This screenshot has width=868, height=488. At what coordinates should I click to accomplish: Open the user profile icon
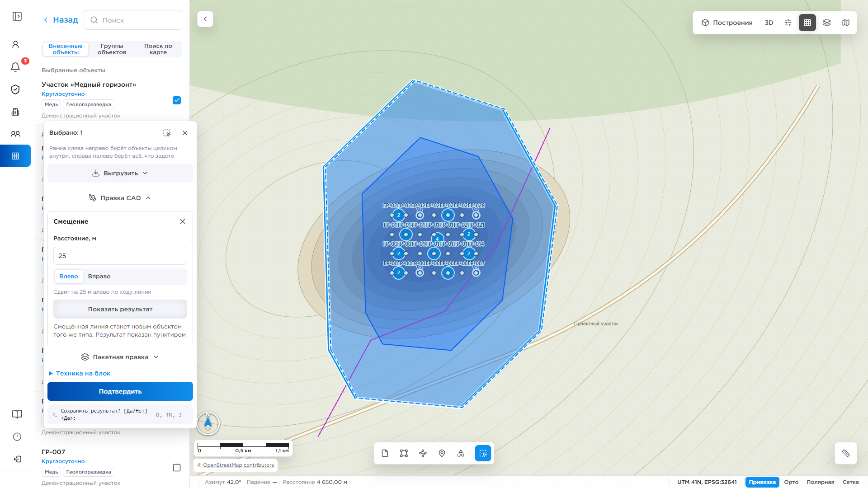point(15,44)
